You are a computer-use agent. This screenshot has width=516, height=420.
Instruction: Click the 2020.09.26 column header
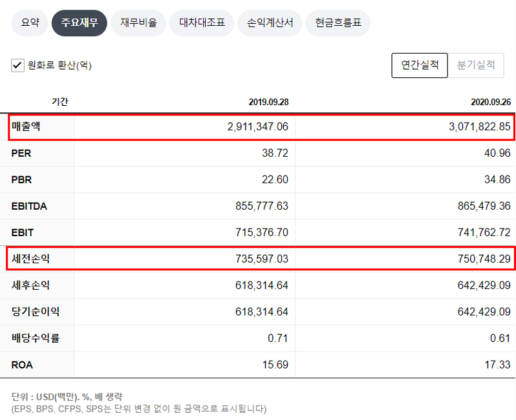tap(491, 102)
